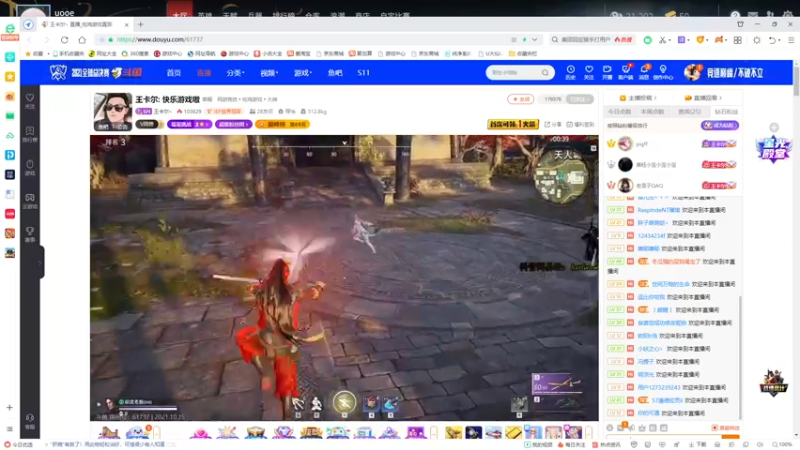Open the browser hamburger main menu
Image resolution: width=800 pixels, height=450 pixels.
(x=791, y=40)
